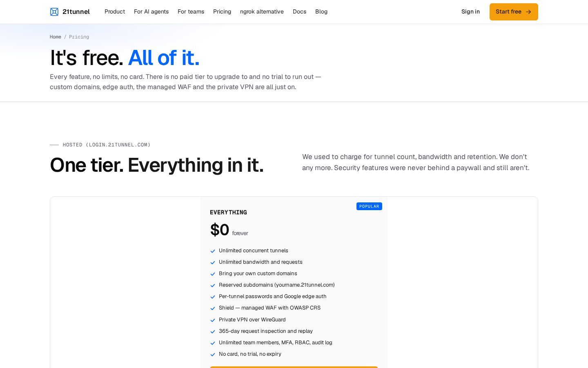Click the checkmark beside Unlimited team members
The width and height of the screenshot is (588, 368).
click(213, 343)
